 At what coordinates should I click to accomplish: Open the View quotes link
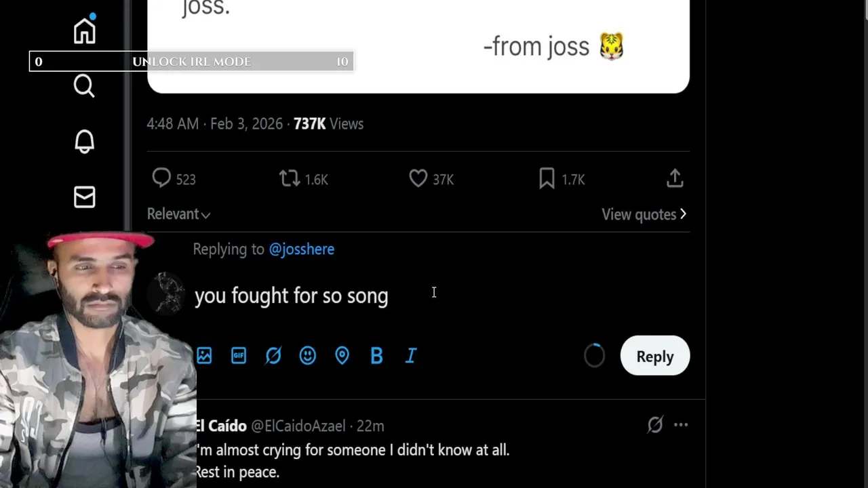point(644,214)
